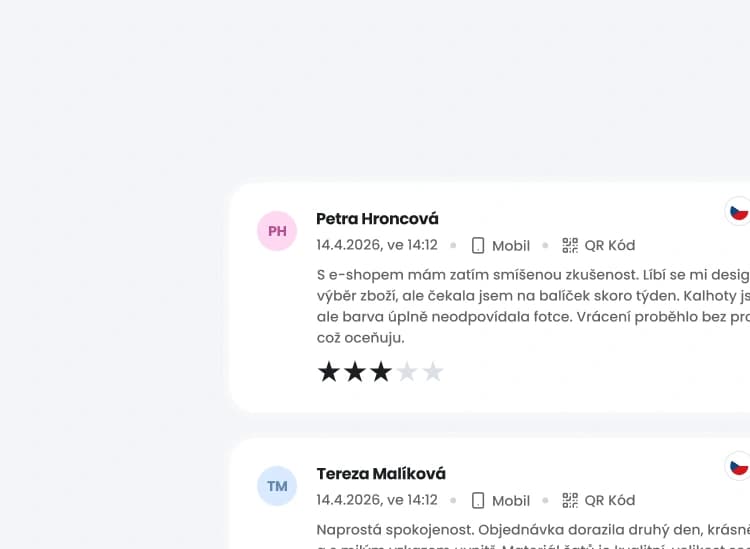Viewport: 750px width, 549px height.
Task: Click the mobile device icon in Petra's review
Action: pos(478,246)
